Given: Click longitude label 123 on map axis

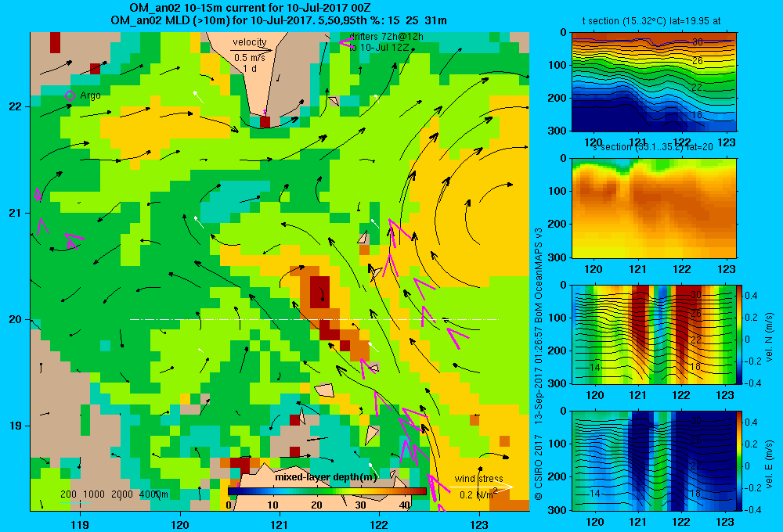Looking at the screenshot, I should click(479, 524).
